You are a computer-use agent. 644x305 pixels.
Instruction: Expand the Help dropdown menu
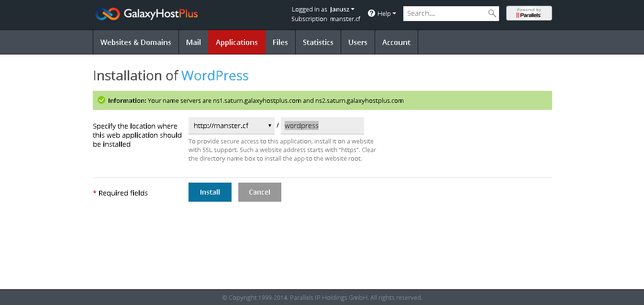coord(387,13)
